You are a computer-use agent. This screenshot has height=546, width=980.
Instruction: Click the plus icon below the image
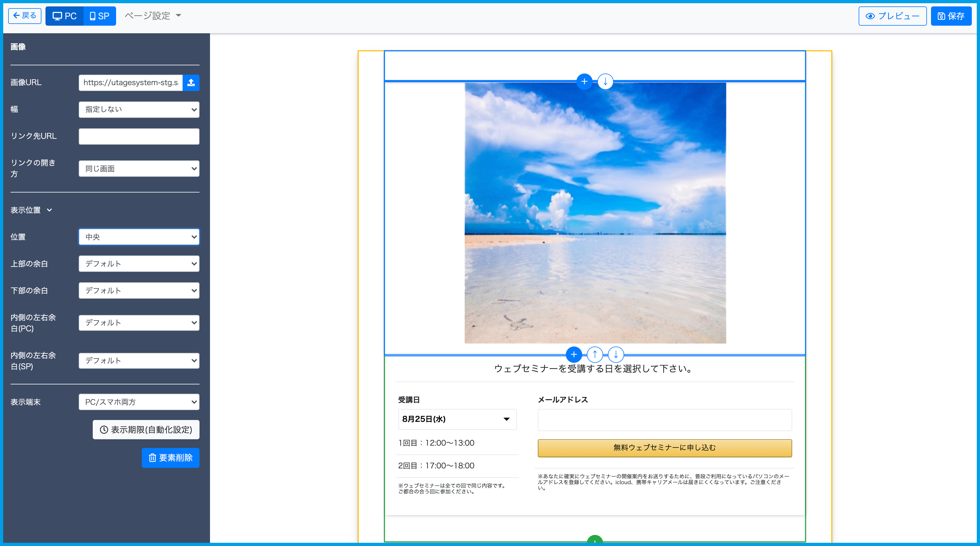point(574,355)
